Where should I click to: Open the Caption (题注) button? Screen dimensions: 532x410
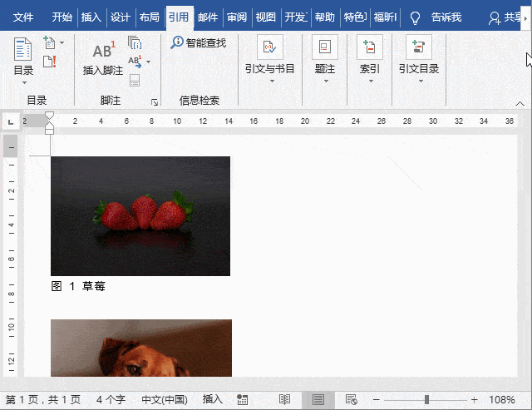point(325,60)
